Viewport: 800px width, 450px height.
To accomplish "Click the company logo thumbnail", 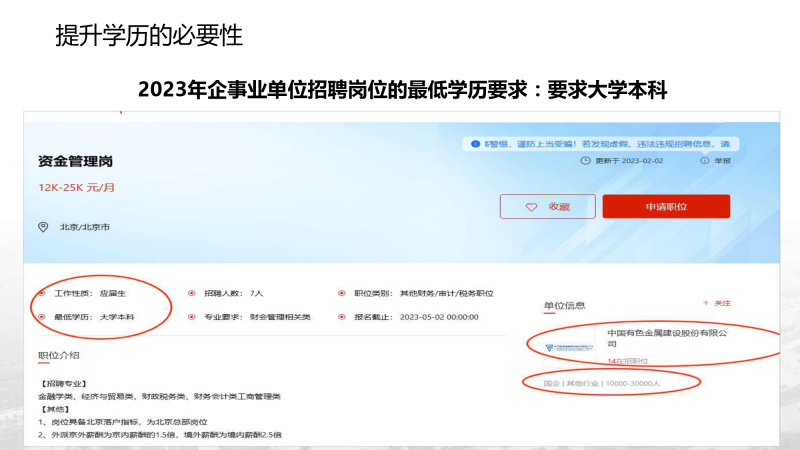I will click(x=569, y=347).
